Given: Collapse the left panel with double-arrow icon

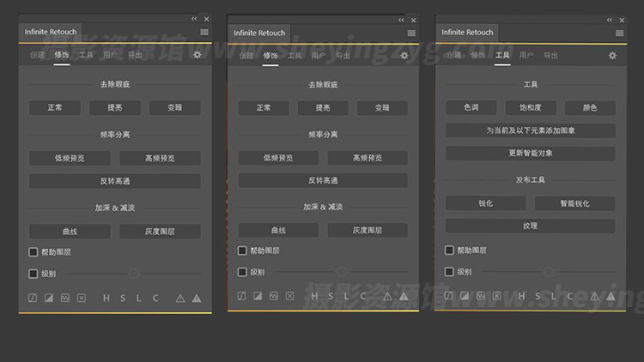Looking at the screenshot, I should [x=193, y=18].
